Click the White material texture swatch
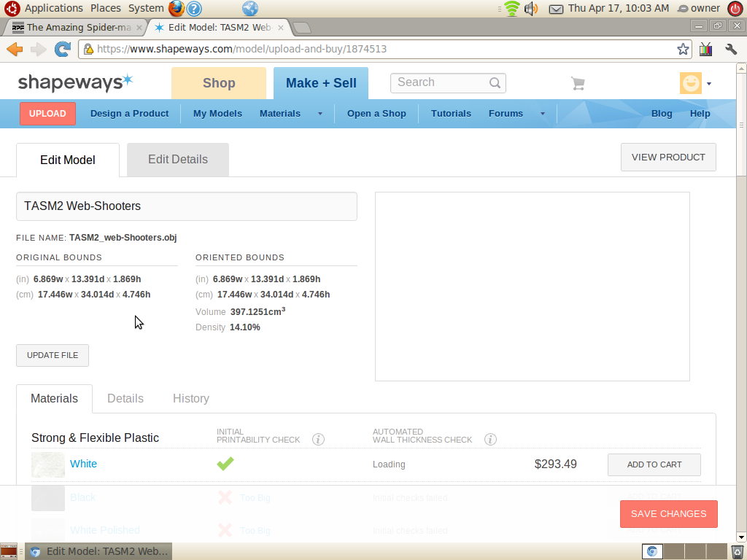The image size is (747, 560). coord(48,464)
